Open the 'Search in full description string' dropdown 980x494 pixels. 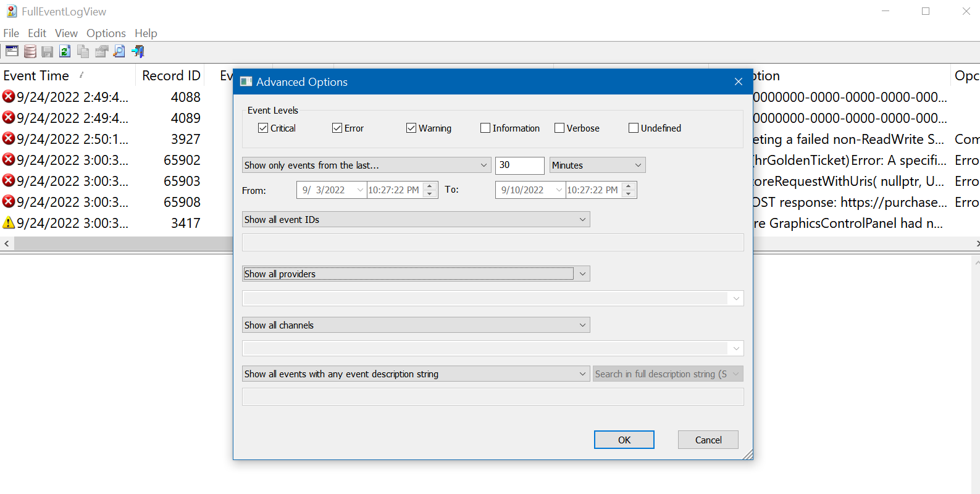tap(668, 374)
